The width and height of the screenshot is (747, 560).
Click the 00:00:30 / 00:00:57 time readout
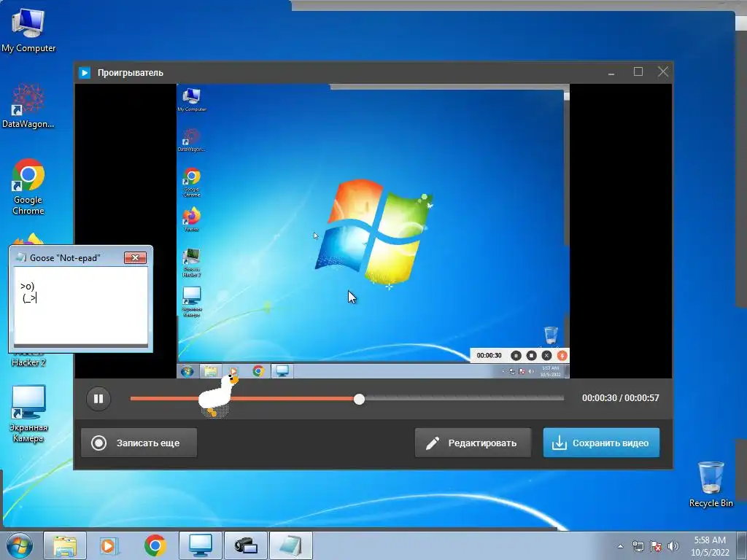620,398
